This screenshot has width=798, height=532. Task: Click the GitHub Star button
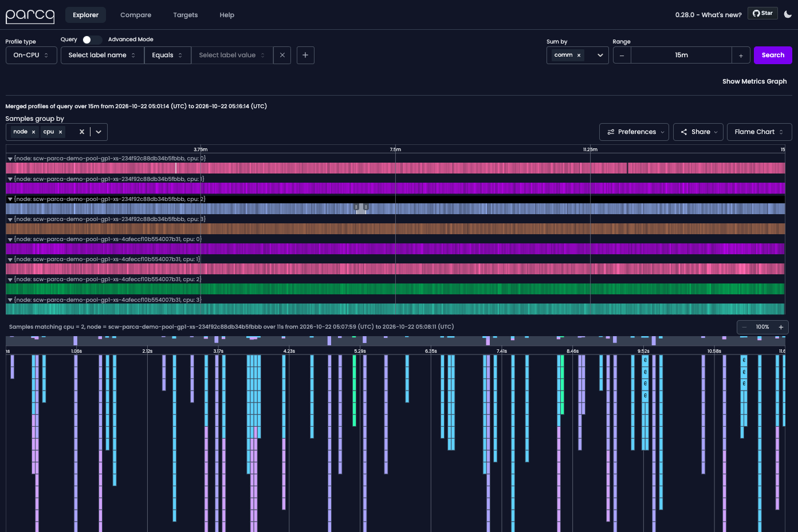click(762, 13)
